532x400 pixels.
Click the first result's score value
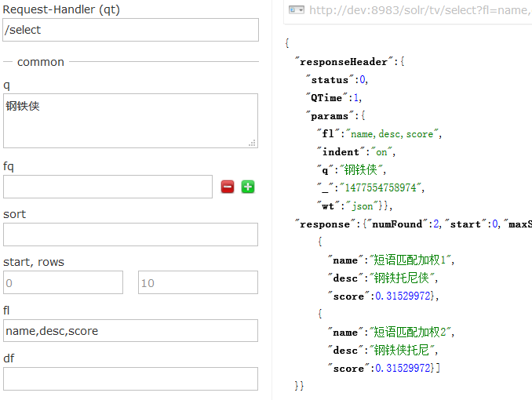[403, 296]
